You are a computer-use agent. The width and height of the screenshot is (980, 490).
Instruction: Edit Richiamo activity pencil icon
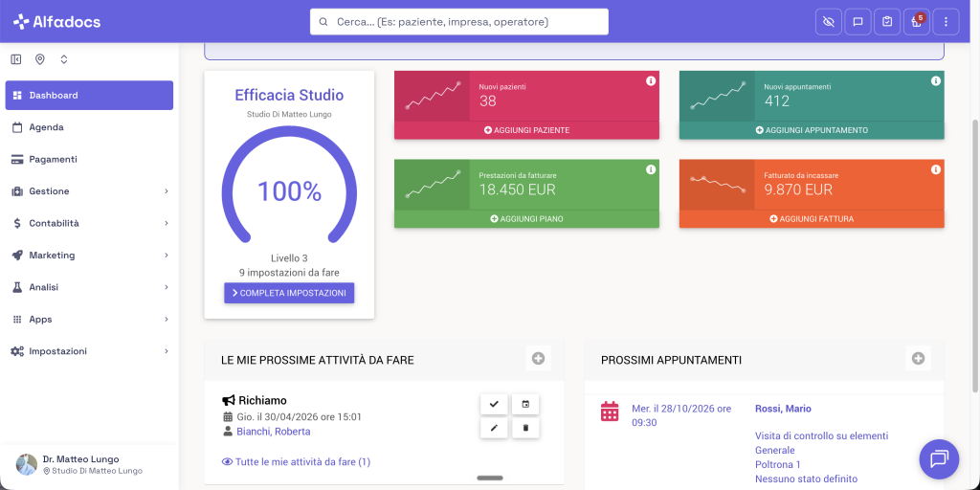[x=494, y=428]
